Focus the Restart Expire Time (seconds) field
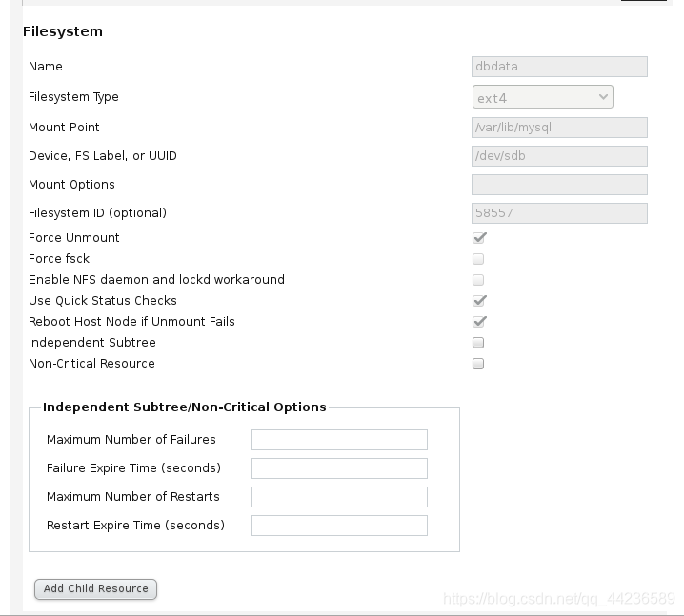The width and height of the screenshot is (684, 616). (x=339, y=526)
